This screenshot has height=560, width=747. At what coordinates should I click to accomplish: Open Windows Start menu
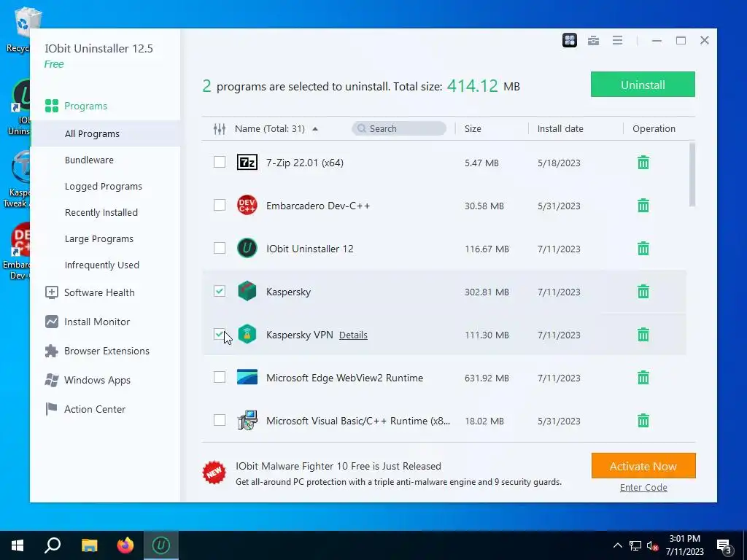click(18, 545)
